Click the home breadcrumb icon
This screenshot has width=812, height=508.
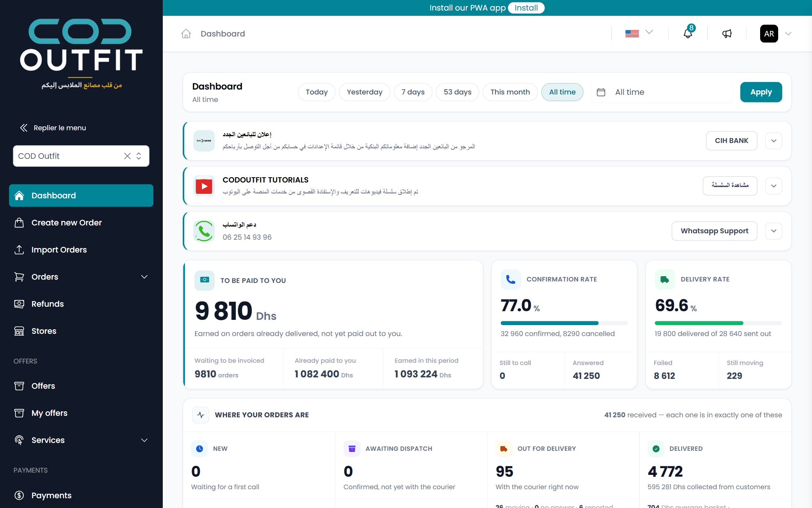coord(186,34)
